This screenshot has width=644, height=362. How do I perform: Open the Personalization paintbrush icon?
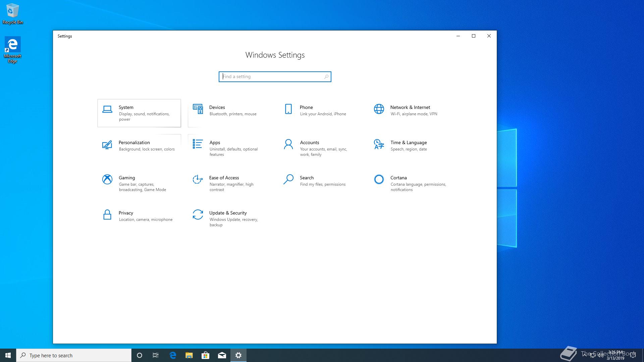click(x=107, y=144)
